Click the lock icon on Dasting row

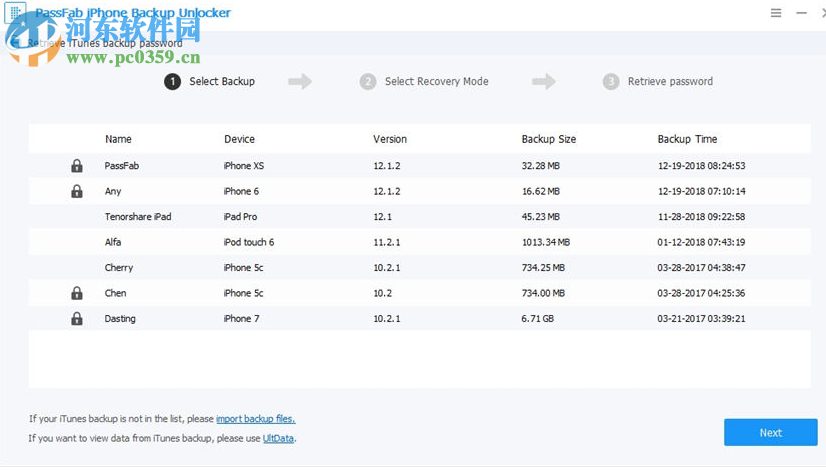point(77,318)
